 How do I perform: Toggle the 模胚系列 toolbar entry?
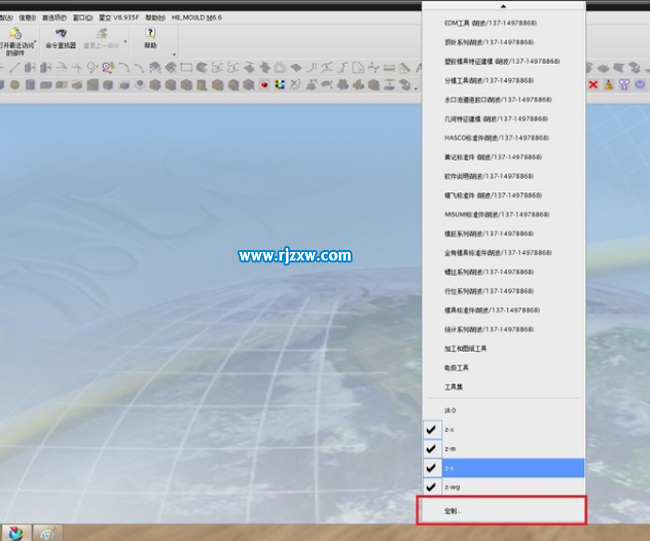tap(504, 233)
